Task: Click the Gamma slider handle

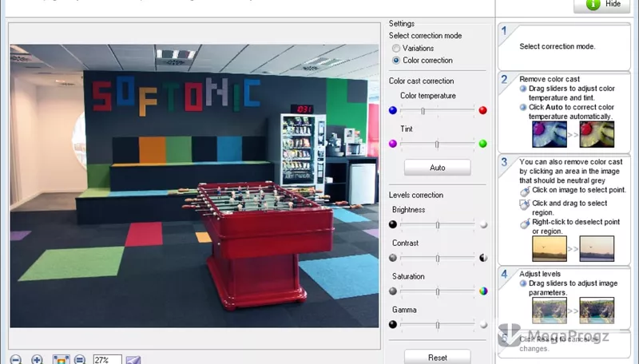Action: pyautogui.click(x=437, y=325)
